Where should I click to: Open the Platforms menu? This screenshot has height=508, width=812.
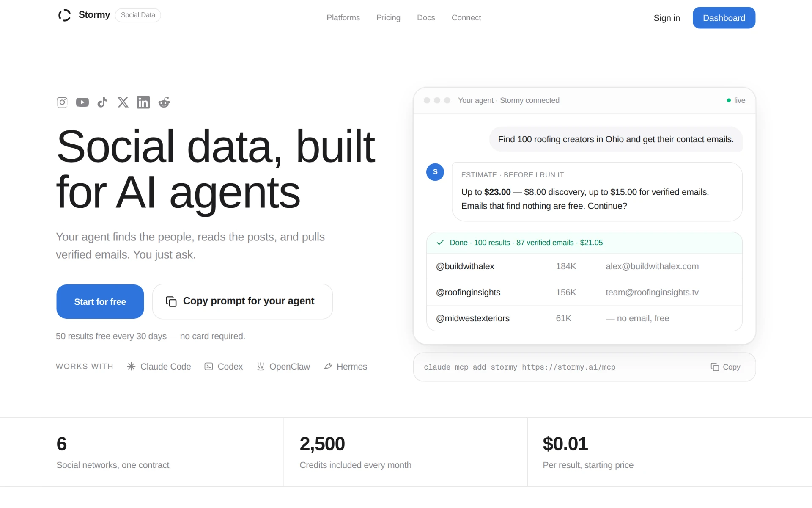343,18
